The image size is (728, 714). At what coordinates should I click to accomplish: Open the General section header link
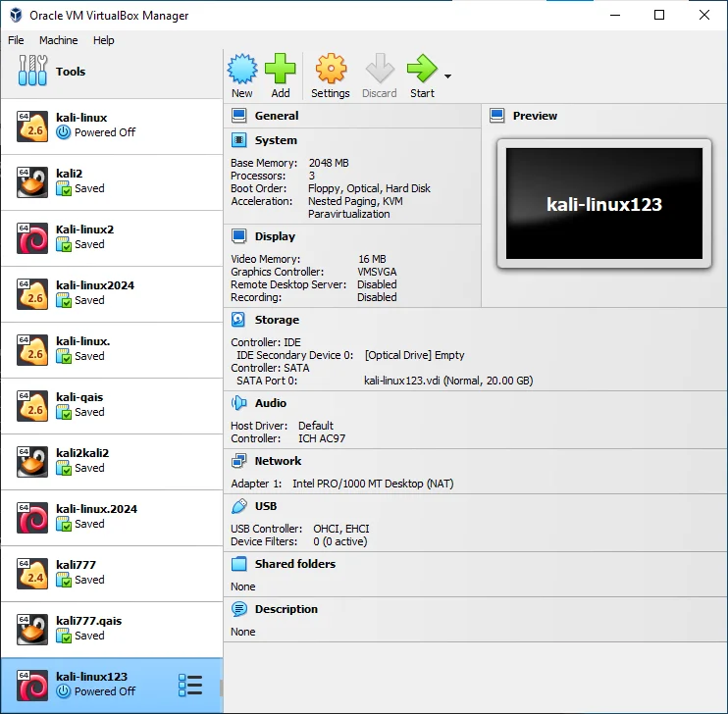pos(277,116)
